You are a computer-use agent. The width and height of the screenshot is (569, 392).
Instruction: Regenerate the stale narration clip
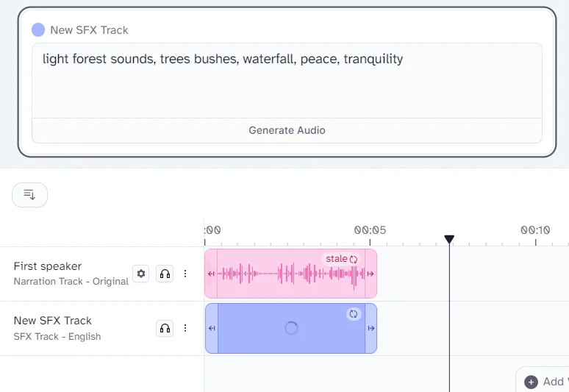click(341, 259)
